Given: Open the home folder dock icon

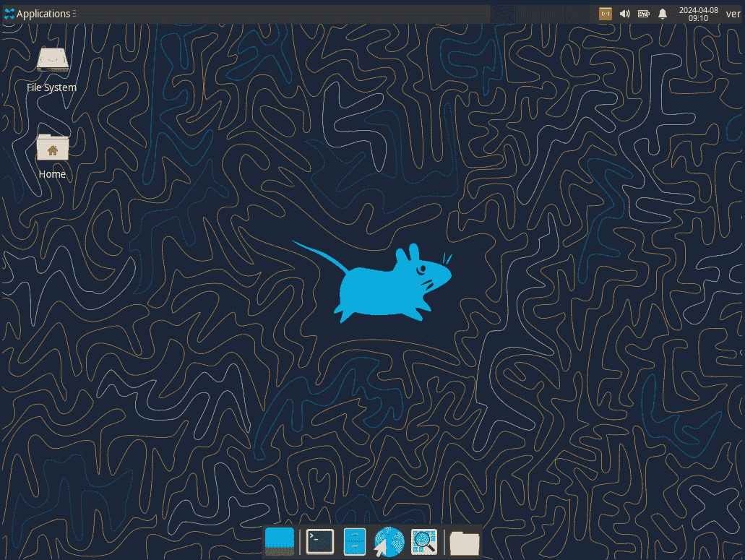Looking at the screenshot, I should pyautogui.click(x=464, y=543).
